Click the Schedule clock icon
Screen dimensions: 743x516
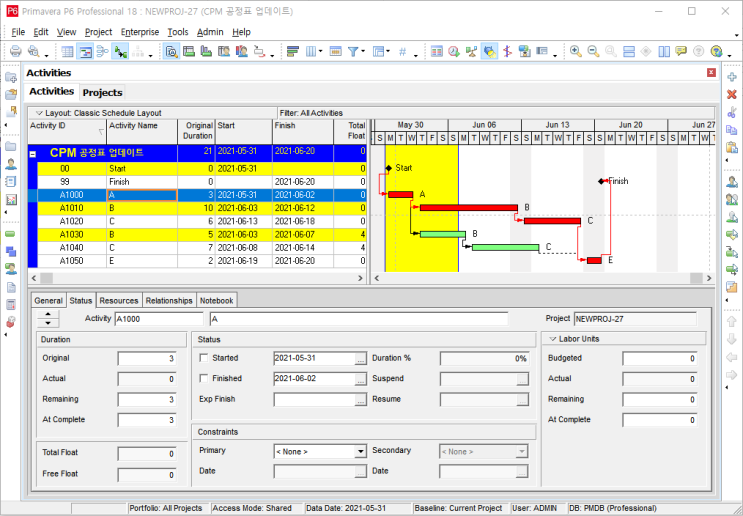click(x=454, y=51)
